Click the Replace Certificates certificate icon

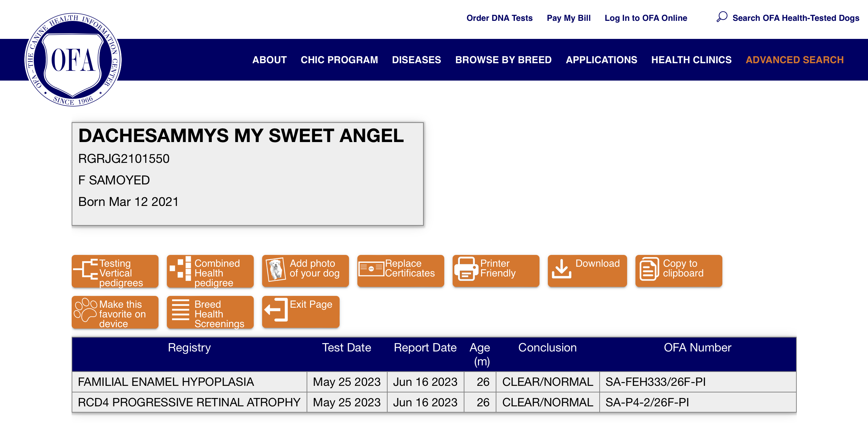click(x=371, y=269)
